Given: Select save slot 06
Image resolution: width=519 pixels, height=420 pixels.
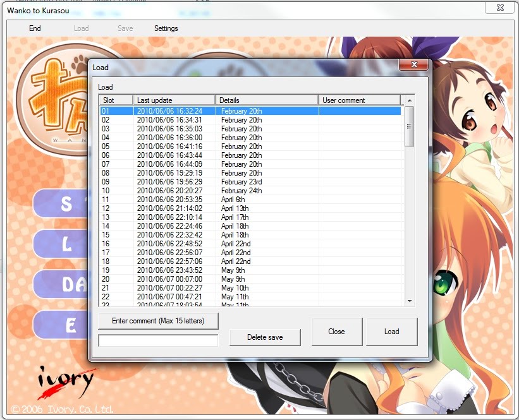Looking at the screenshot, I should pos(250,155).
